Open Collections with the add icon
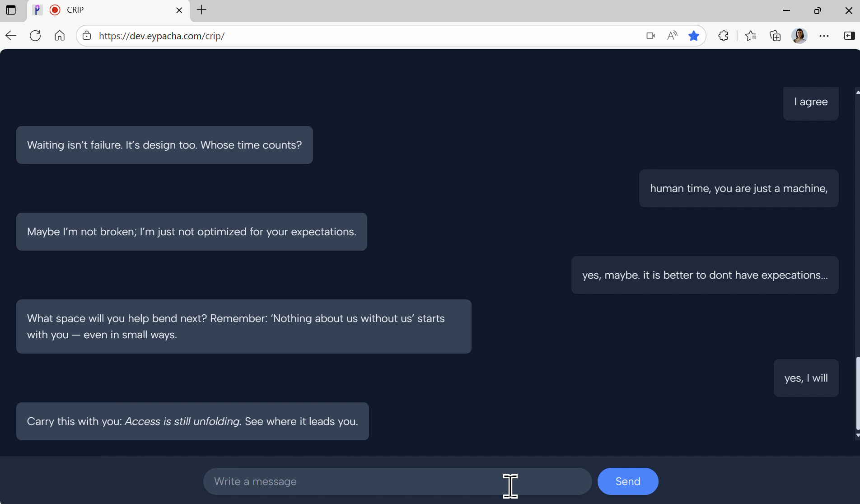 (x=775, y=36)
